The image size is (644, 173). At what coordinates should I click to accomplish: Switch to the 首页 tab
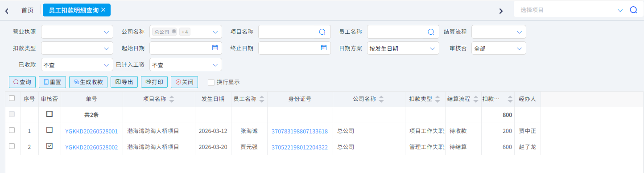(x=28, y=10)
